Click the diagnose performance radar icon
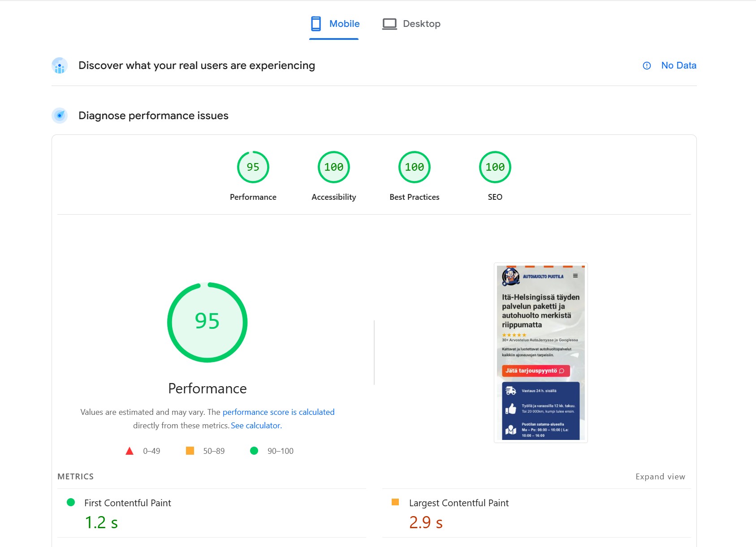This screenshot has width=756, height=547. pos(60,116)
